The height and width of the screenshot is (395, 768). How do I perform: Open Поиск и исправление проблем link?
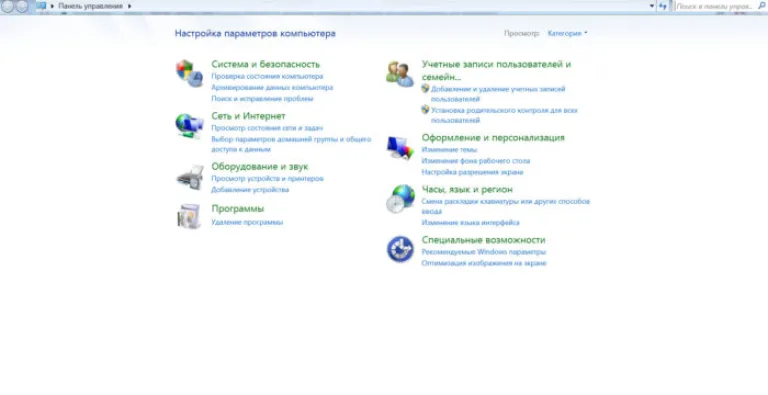(x=262, y=99)
